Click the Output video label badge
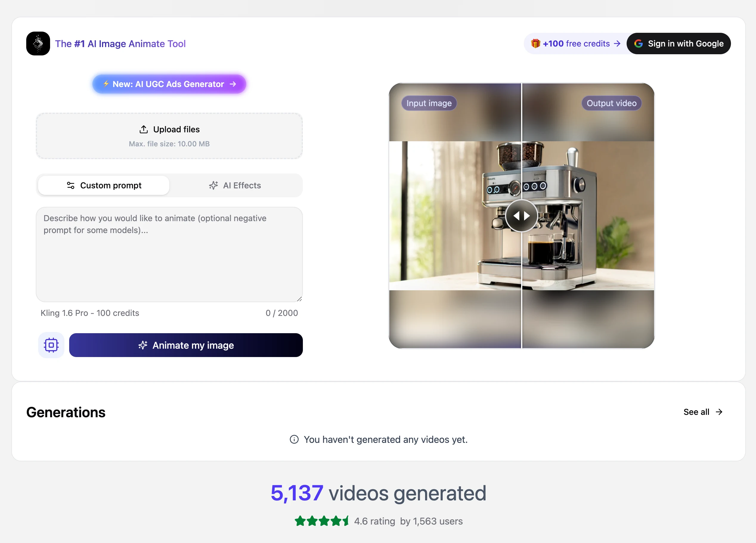This screenshot has height=543, width=756. pos(611,103)
